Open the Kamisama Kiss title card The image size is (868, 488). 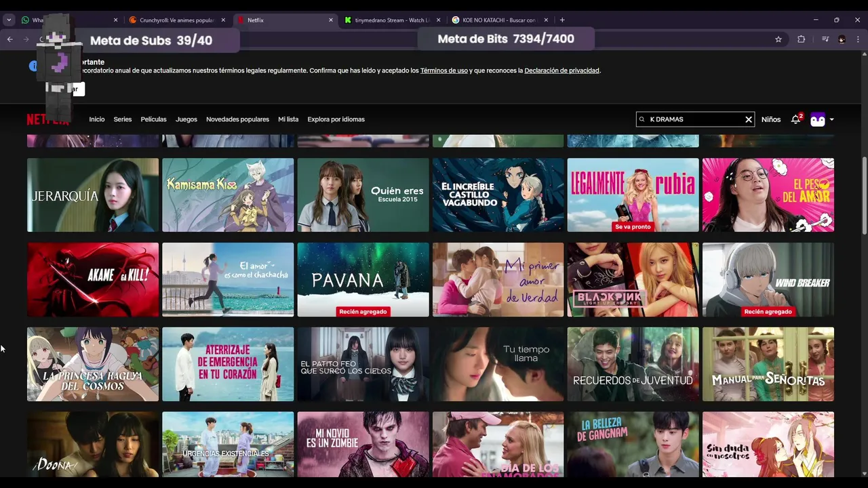pyautogui.click(x=228, y=195)
